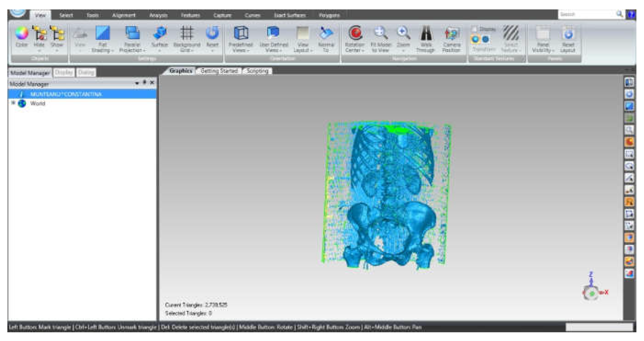Switch to the Polygons ribbon tab
The height and width of the screenshot is (341, 644).
tap(329, 15)
